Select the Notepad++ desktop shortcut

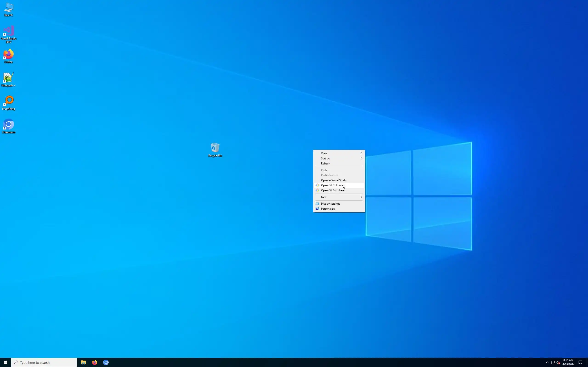click(8, 79)
